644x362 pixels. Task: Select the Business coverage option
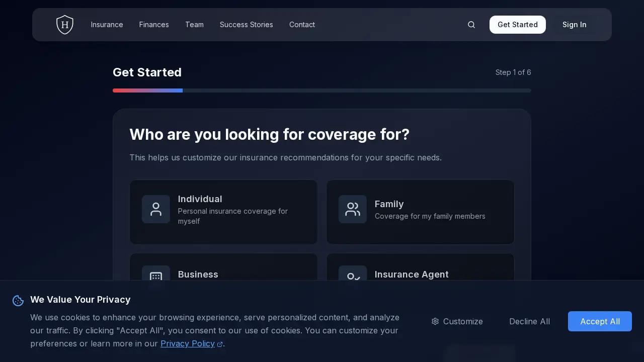(223, 267)
